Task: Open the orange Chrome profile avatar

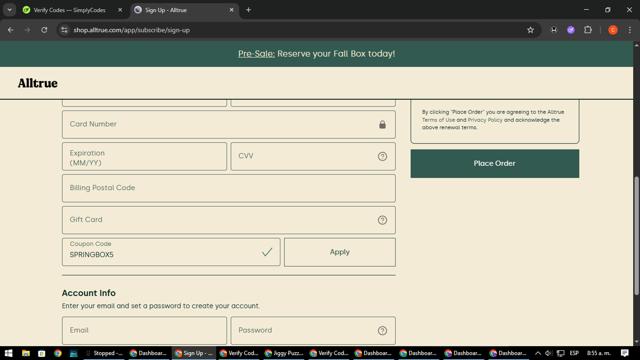Action: pyautogui.click(x=613, y=30)
